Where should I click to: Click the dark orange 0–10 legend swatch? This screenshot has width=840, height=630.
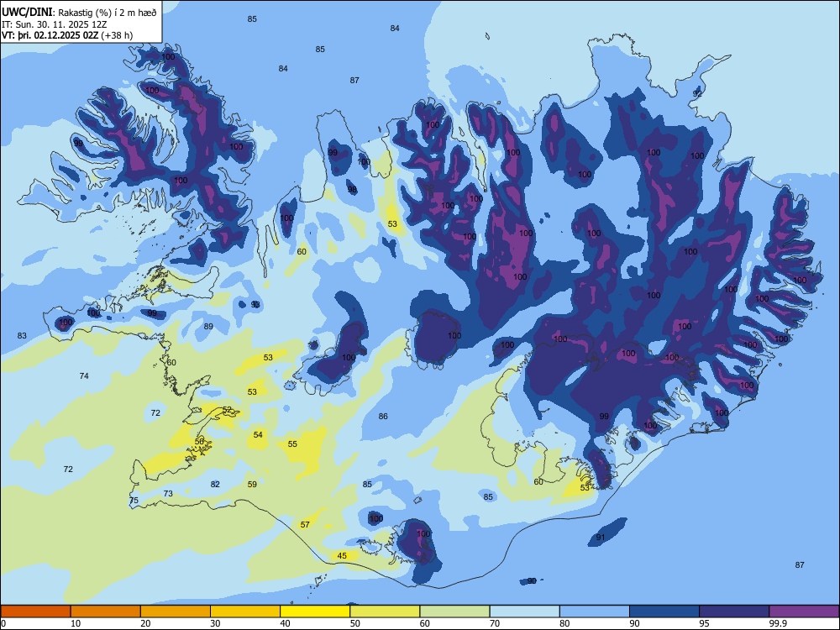point(35,612)
